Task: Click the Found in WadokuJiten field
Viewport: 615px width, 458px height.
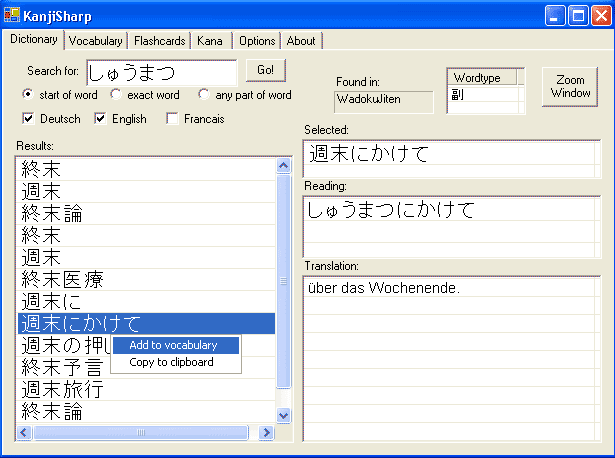Action: point(384,102)
